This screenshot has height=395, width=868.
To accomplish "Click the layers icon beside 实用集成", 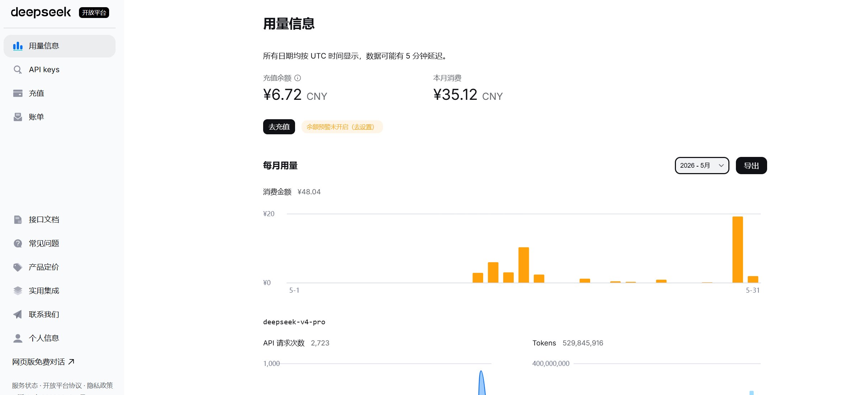I will point(18,291).
